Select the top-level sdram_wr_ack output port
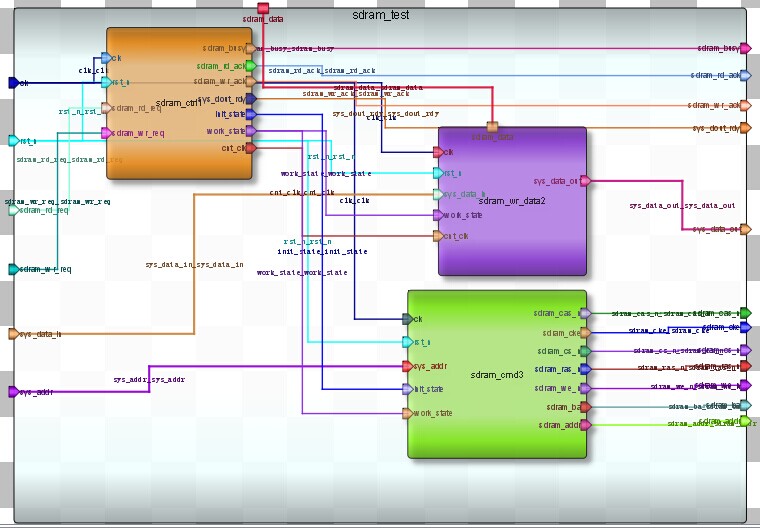 click(x=745, y=105)
